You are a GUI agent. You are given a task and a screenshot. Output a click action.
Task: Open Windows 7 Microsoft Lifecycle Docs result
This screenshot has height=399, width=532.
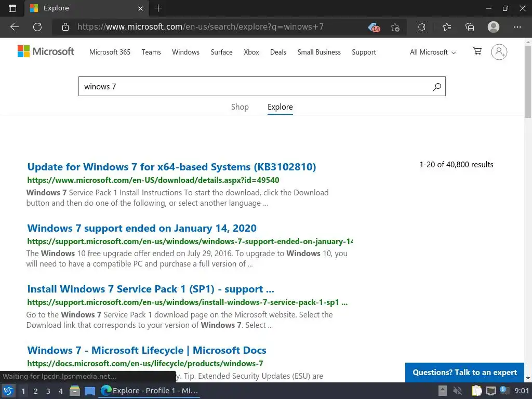[147, 350]
